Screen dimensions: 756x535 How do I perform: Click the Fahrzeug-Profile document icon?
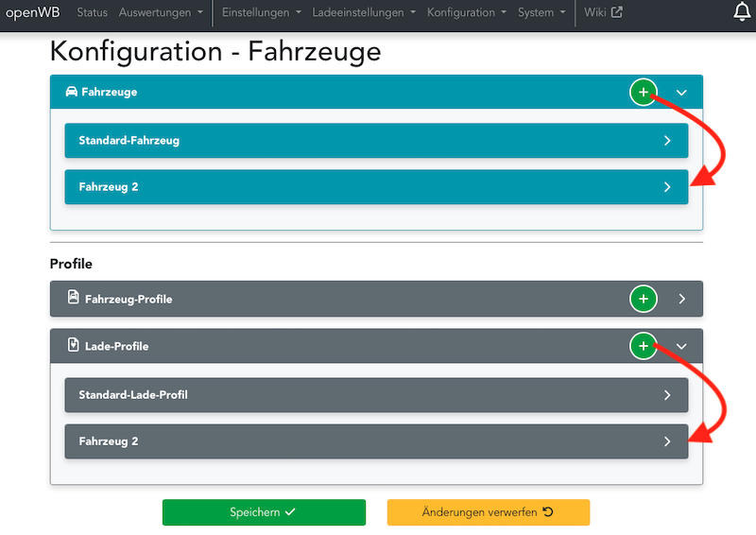pyautogui.click(x=73, y=298)
